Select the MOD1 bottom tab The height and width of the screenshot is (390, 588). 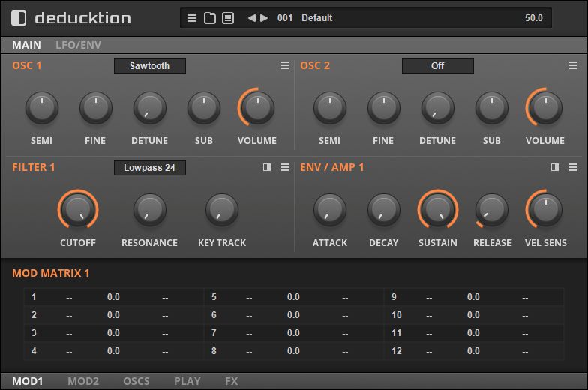pyautogui.click(x=27, y=381)
